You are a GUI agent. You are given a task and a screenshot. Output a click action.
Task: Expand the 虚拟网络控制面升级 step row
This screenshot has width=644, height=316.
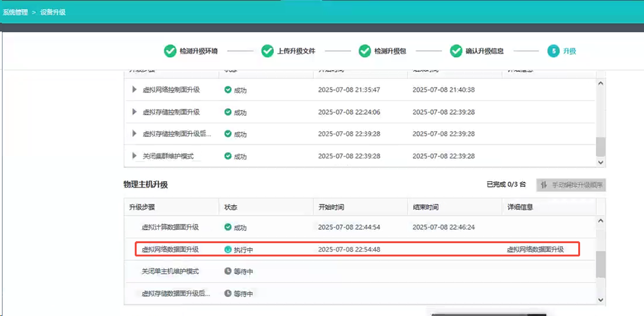click(x=134, y=90)
